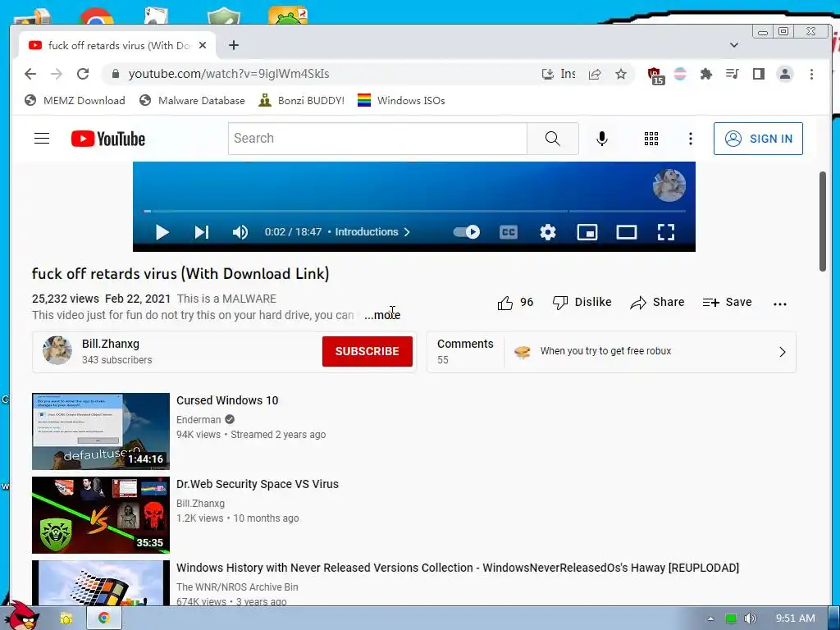
Task: Switch to theater mode
Action: tap(626, 232)
